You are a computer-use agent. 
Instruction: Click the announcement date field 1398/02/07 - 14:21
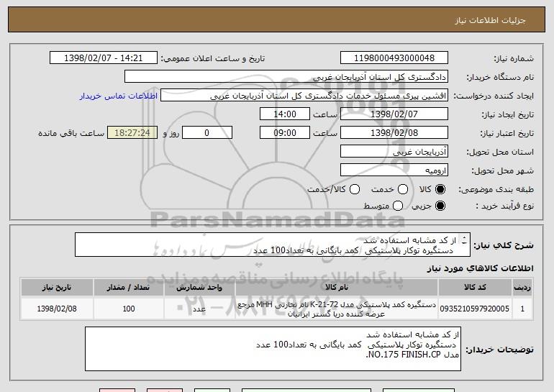coord(104,58)
